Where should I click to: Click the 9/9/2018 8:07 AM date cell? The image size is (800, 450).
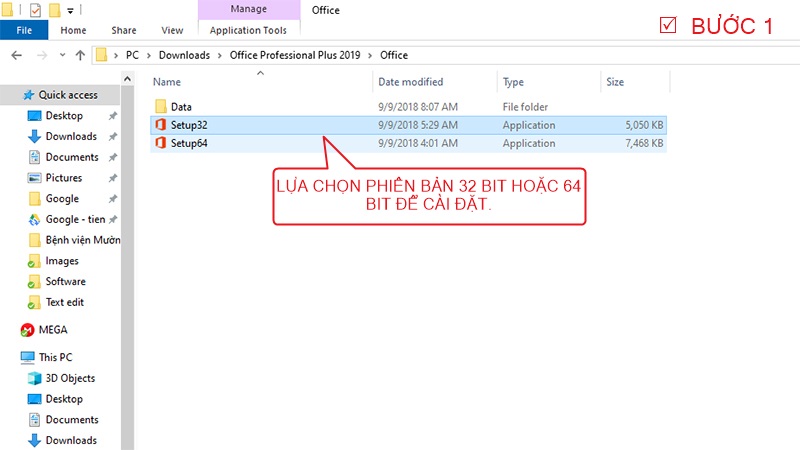418,107
